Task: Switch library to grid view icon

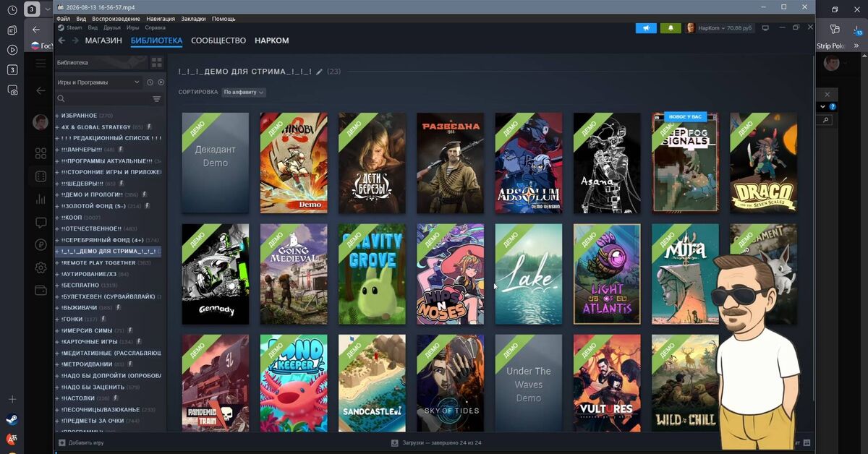Action: point(156,63)
